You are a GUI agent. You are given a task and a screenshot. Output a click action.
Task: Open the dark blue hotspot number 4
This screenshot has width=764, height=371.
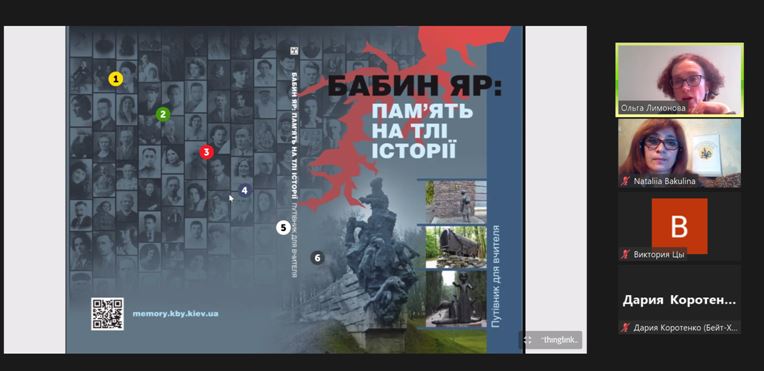pyautogui.click(x=244, y=190)
